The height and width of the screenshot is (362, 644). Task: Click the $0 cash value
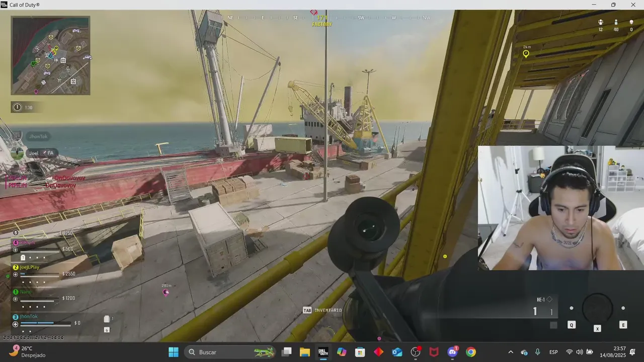point(77,323)
